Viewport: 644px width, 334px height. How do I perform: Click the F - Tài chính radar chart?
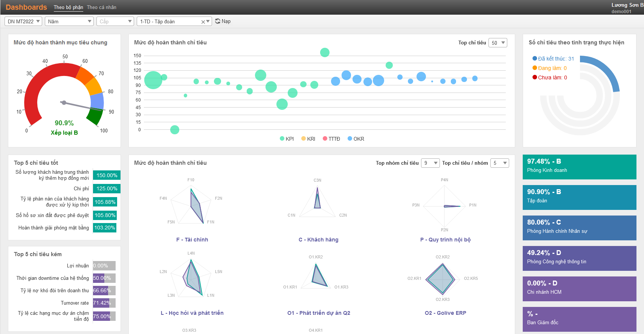[x=191, y=205]
